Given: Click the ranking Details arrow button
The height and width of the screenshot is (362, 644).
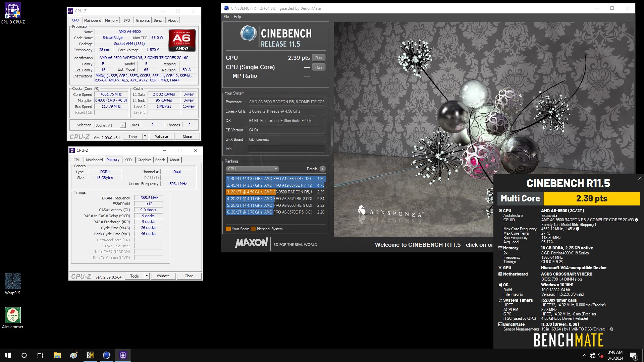Looking at the screenshot, I should [322, 169].
